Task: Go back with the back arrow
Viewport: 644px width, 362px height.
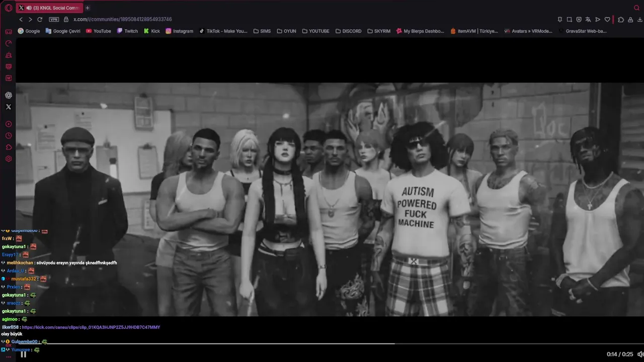Action: [21, 19]
